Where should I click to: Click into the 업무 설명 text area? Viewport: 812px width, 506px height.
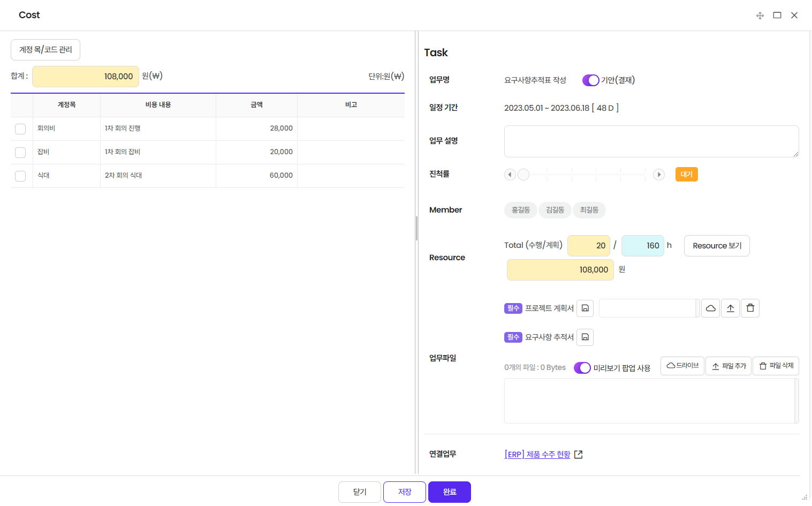point(651,141)
